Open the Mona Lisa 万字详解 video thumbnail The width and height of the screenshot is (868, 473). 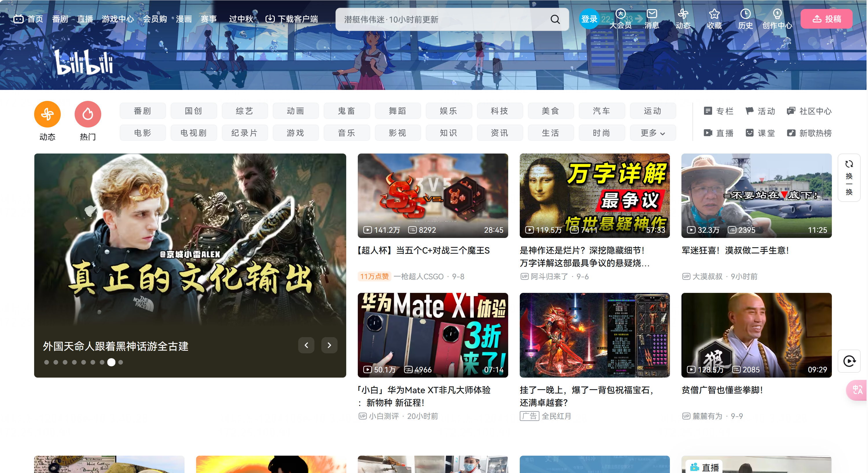point(594,196)
